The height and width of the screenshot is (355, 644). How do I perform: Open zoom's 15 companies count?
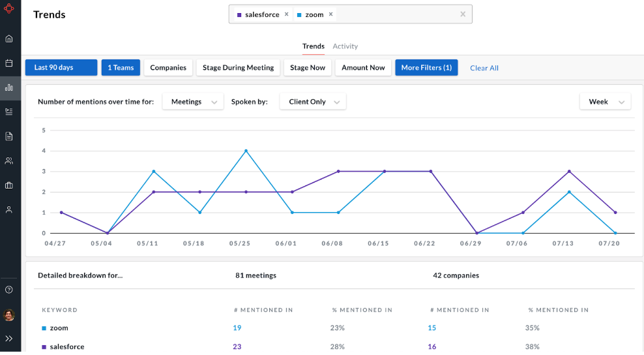pos(432,328)
